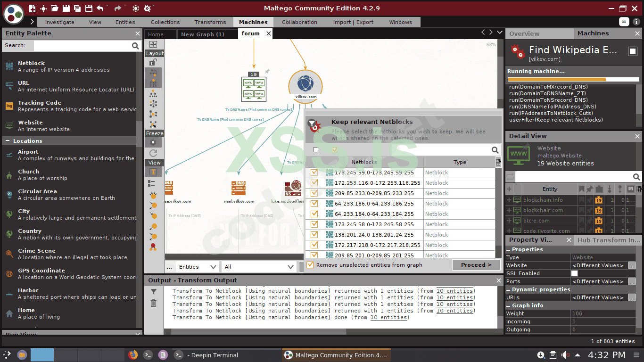The height and width of the screenshot is (362, 644).
Task: Switch to the New Graph (1) tab
Action: pos(203,34)
